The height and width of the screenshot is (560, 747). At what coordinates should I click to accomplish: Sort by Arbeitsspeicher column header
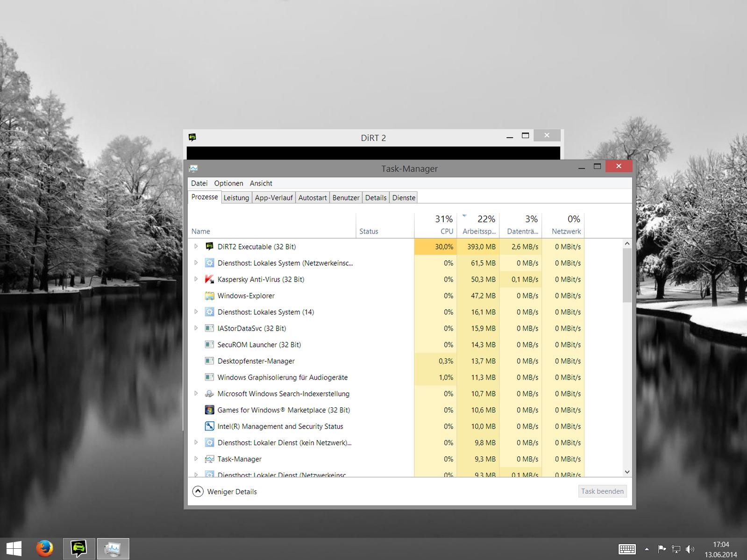coord(478,226)
